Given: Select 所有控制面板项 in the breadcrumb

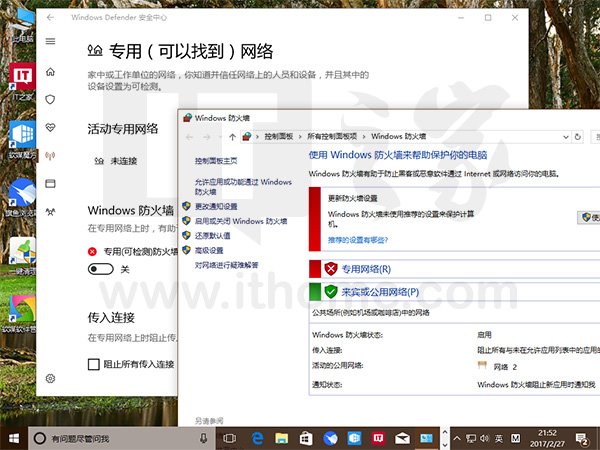Looking at the screenshot, I should [332, 136].
